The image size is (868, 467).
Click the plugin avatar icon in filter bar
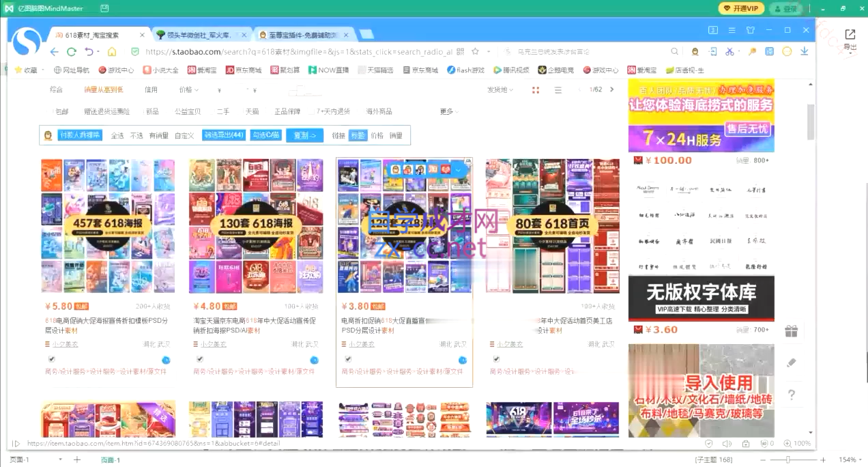point(48,135)
